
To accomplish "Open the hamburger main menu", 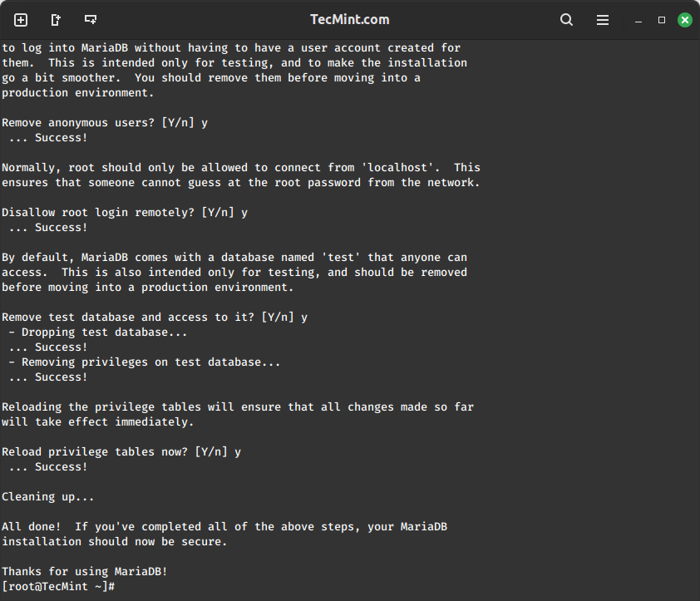I will coord(603,20).
